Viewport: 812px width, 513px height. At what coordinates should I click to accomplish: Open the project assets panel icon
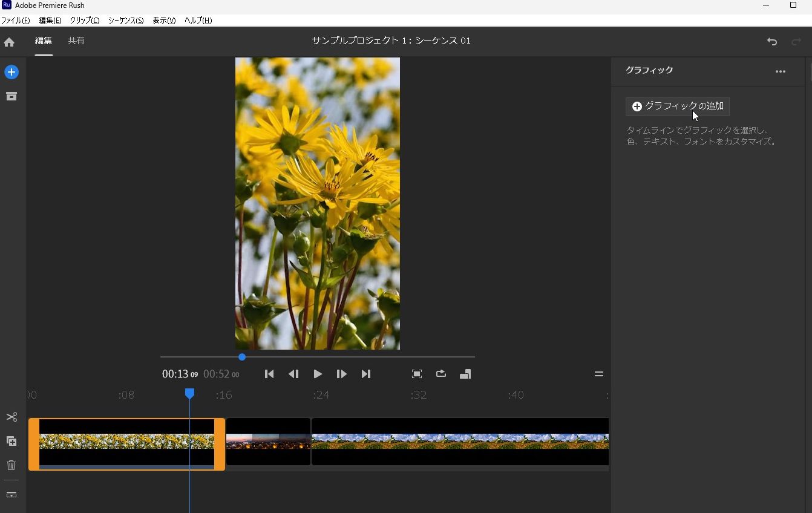pyautogui.click(x=11, y=97)
